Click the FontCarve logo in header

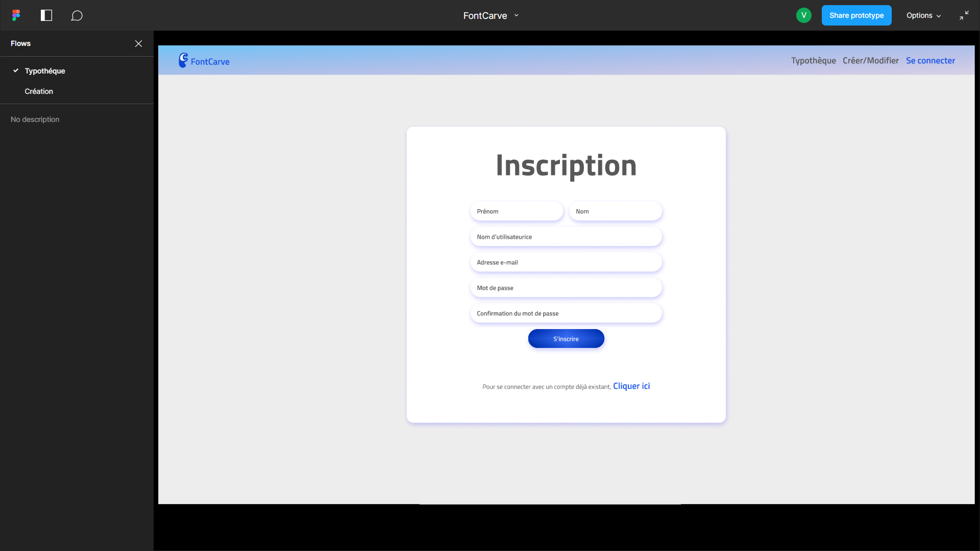tap(204, 61)
